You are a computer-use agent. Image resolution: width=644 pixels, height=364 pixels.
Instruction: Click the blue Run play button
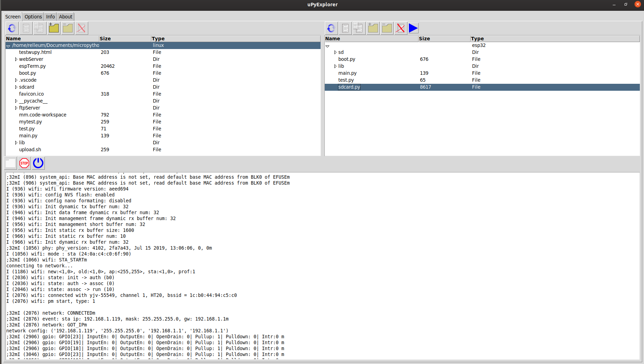pos(413,28)
